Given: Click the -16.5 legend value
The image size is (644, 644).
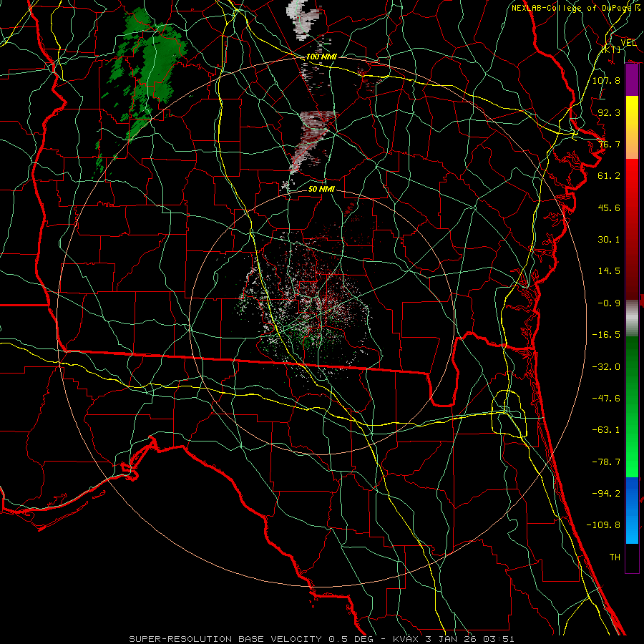Looking at the screenshot, I should coord(606,335).
